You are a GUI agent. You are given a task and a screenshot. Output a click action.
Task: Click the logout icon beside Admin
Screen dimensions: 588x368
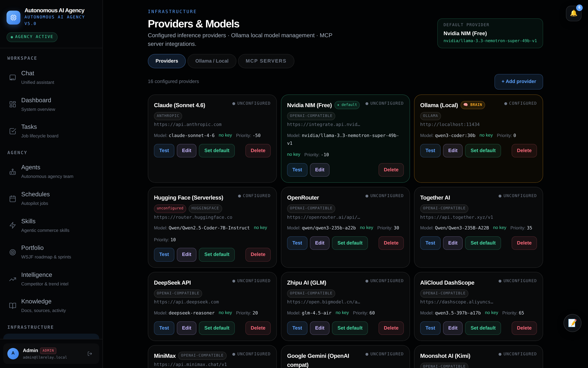click(x=90, y=354)
